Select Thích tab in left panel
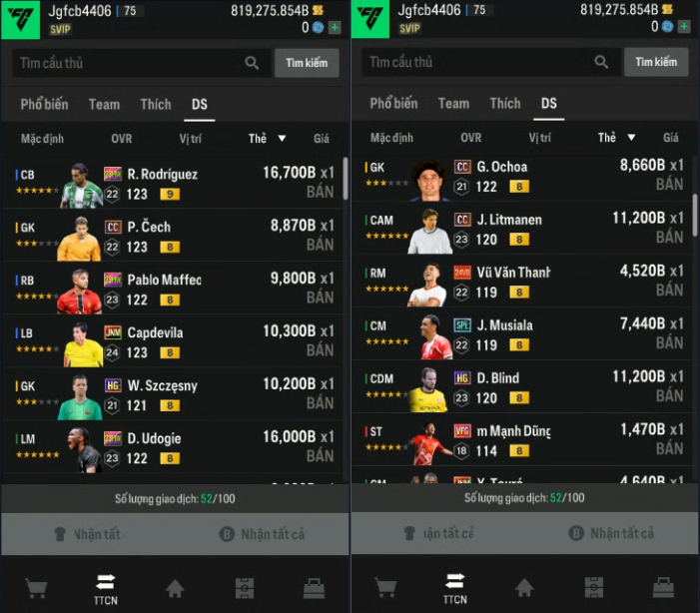The width and height of the screenshot is (700, 613). (156, 105)
